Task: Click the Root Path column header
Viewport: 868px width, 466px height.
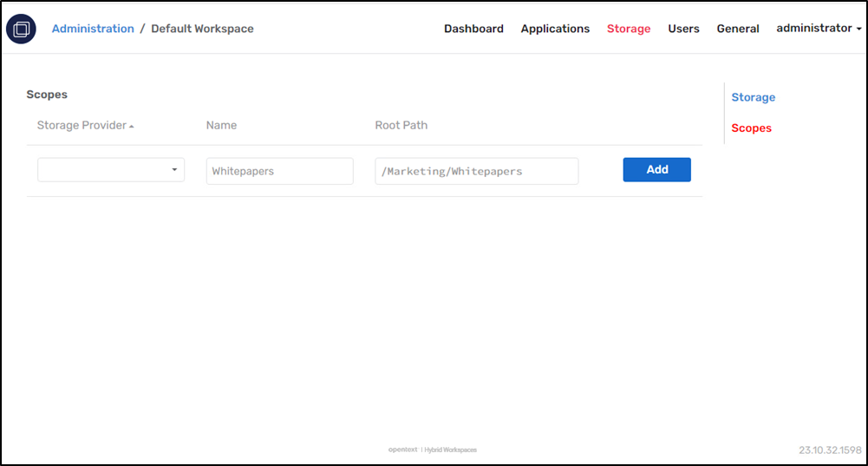Action: point(401,125)
